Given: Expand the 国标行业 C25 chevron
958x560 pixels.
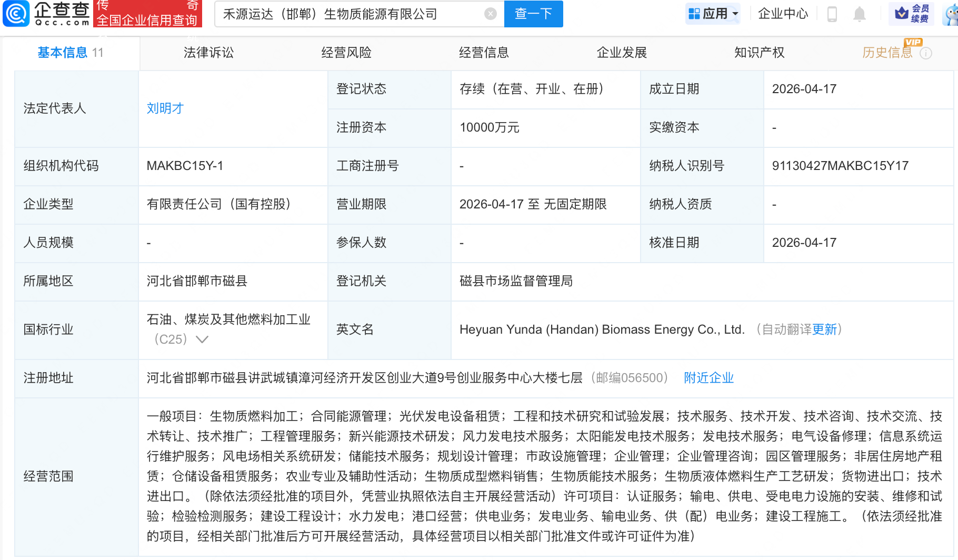Looking at the screenshot, I should [202, 339].
